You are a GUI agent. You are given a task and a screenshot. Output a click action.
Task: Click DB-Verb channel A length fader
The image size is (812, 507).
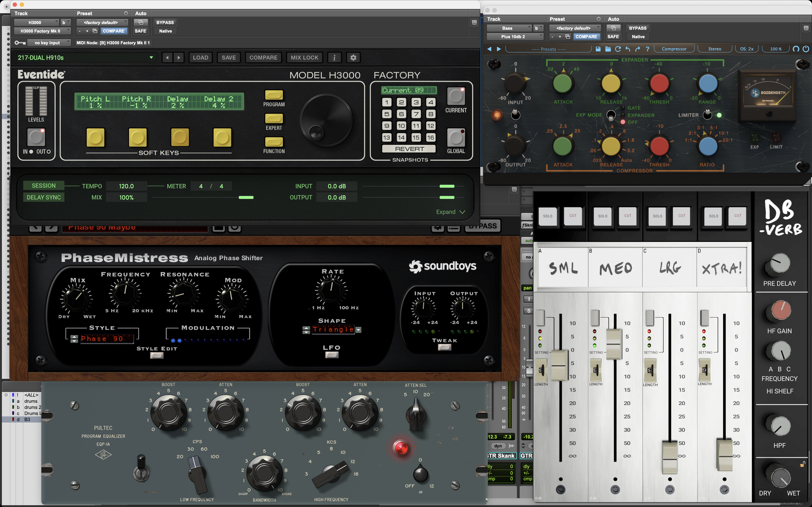point(541,370)
